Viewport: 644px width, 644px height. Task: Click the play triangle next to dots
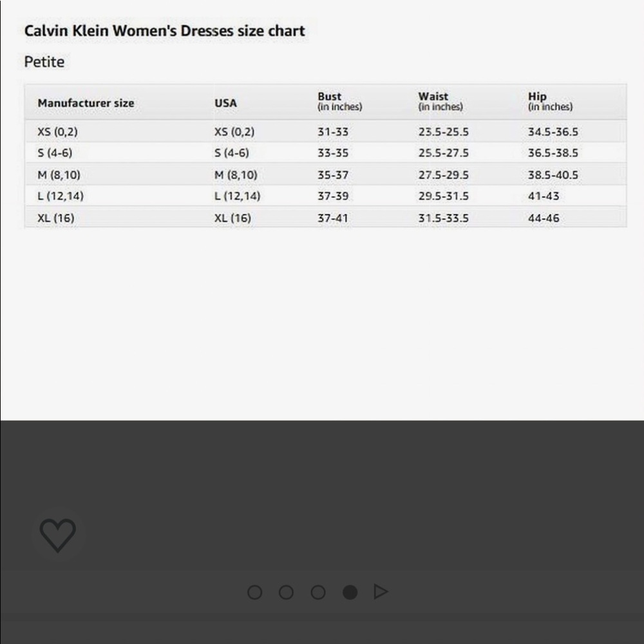[x=381, y=592]
